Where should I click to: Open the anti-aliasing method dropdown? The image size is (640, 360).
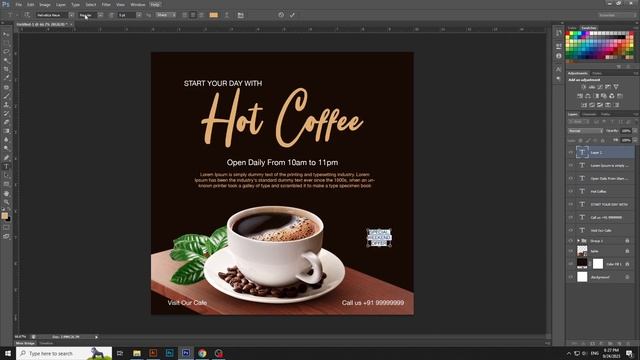166,15
